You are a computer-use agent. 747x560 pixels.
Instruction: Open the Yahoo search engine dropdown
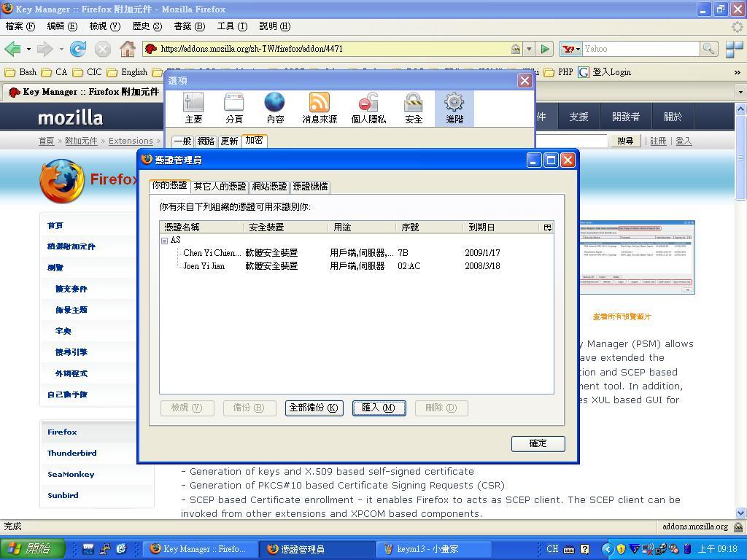point(571,49)
